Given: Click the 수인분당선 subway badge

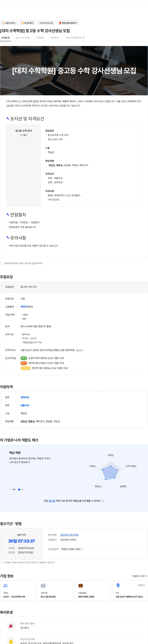Looking at the screenshot, I should [26, 368].
